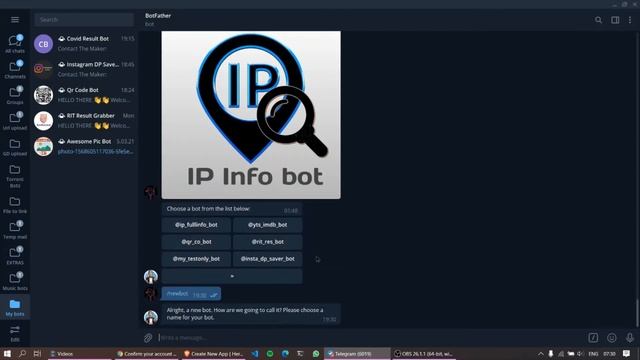Open the File to link folder
The width and height of the screenshot is (640, 360).
(15, 205)
